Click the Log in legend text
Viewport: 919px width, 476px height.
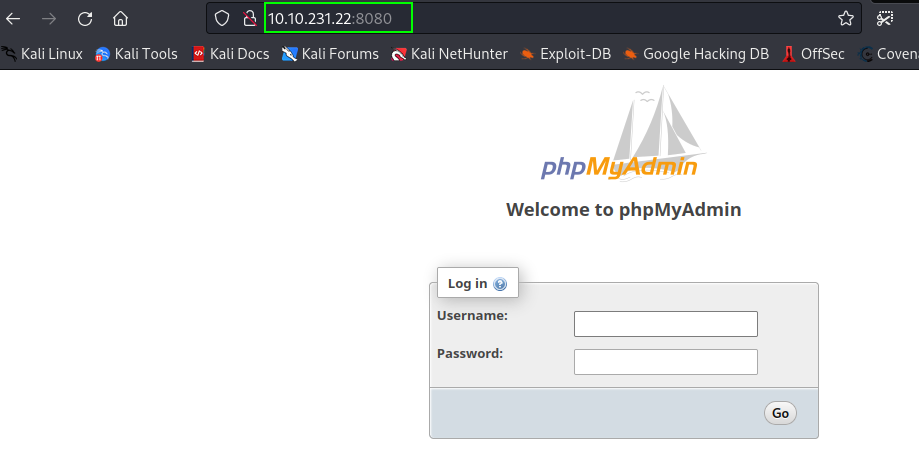coord(467,284)
